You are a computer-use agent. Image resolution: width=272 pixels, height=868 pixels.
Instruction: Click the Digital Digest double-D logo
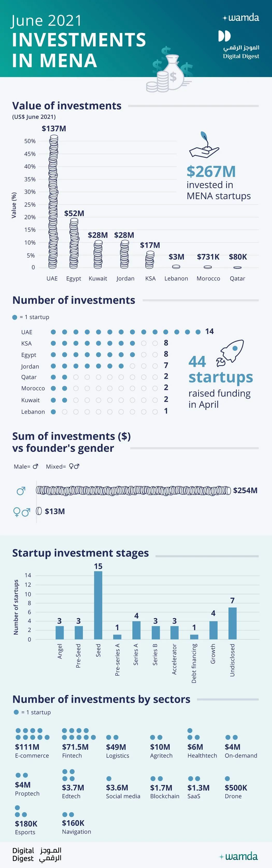[x=224, y=36]
